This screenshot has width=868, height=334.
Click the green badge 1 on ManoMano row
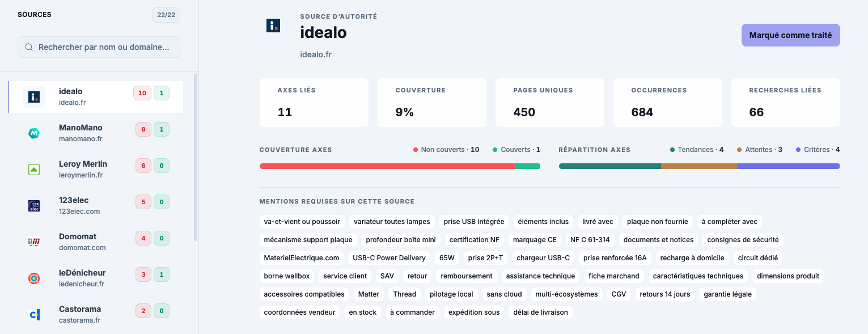point(162,129)
